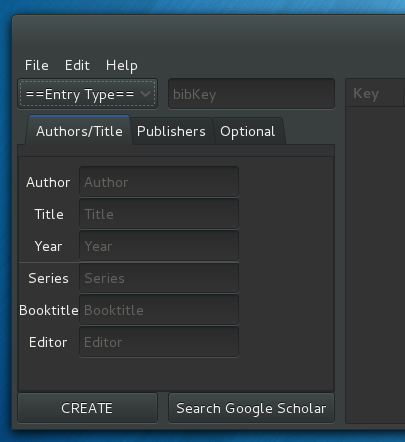Screen dimensions: 405x442
Task: Open the File menu
Action: coord(37,65)
